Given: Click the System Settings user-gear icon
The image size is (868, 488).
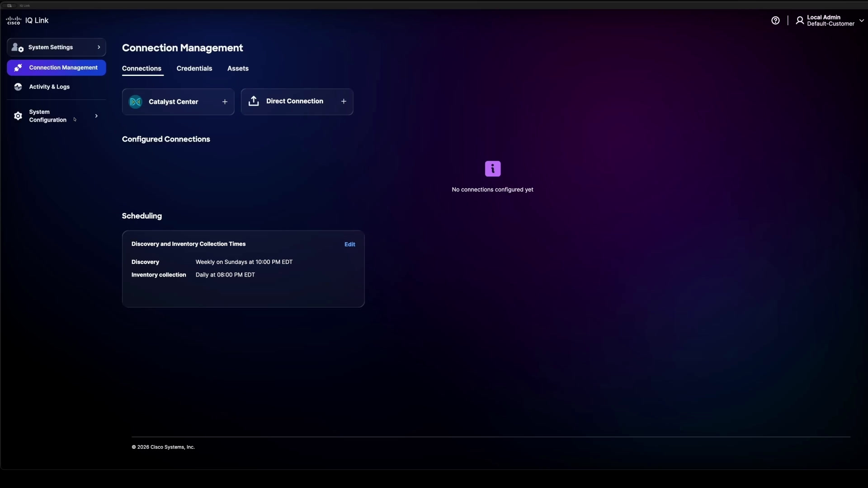Looking at the screenshot, I should pos(18,47).
